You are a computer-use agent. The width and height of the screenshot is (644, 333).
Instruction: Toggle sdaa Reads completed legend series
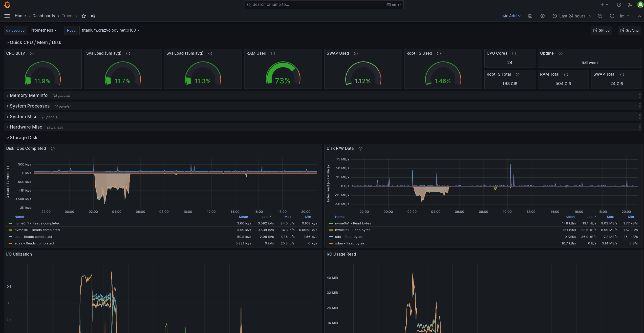tap(34, 243)
